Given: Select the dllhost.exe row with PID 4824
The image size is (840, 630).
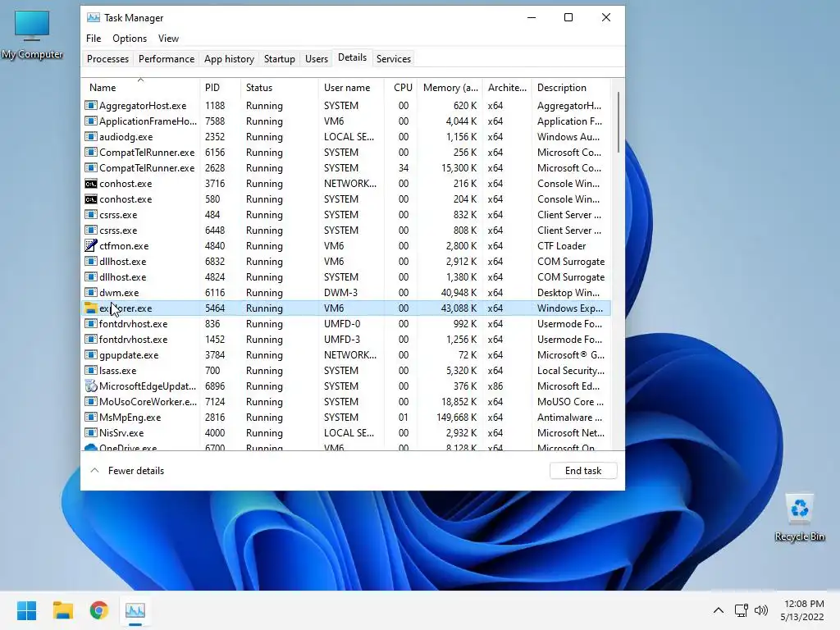Looking at the screenshot, I should coord(346,277).
